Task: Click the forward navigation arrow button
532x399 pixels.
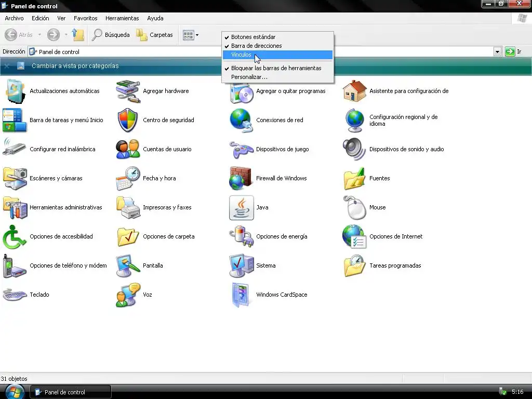Action: 54,35
